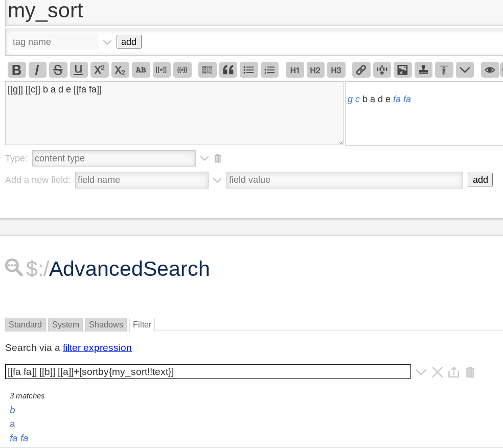Open the field name dropdown chevron
The height and width of the screenshot is (448, 503).
[217, 180]
